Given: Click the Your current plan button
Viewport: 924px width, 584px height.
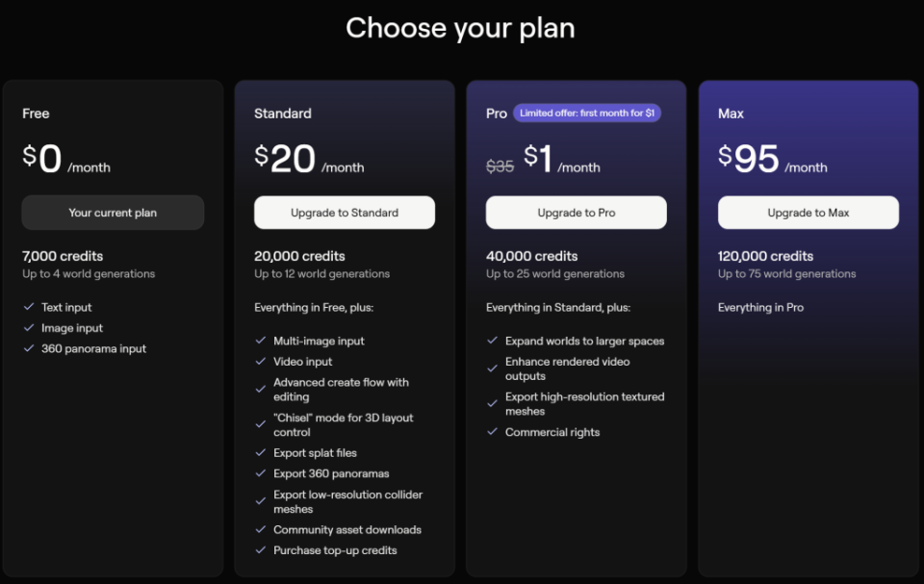Looking at the screenshot, I should tap(113, 213).
